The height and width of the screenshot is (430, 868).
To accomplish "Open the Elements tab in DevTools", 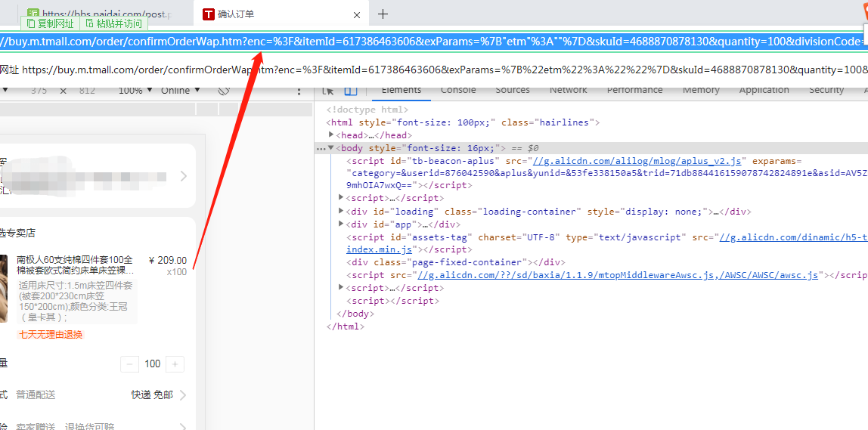I will [401, 90].
